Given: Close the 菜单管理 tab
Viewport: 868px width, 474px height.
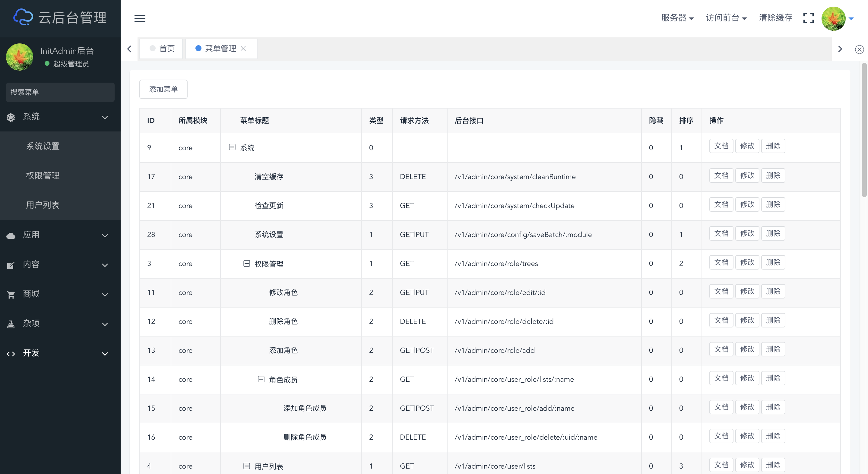Looking at the screenshot, I should [243, 49].
